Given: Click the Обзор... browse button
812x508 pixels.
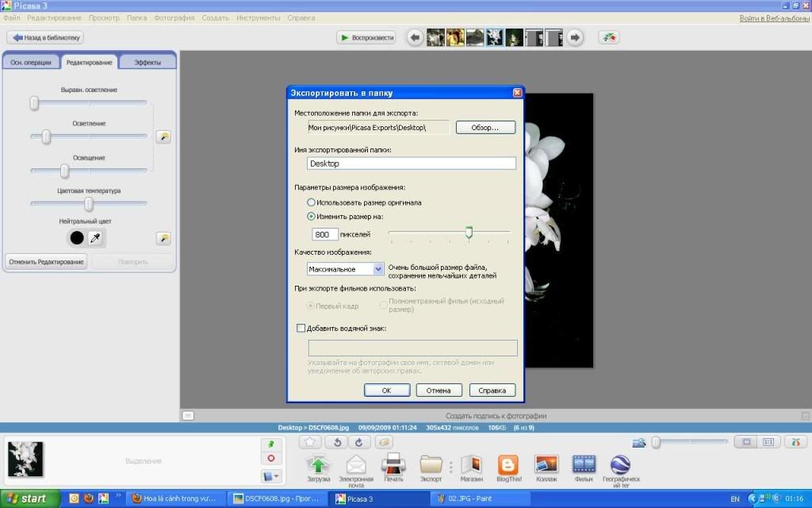Looking at the screenshot, I should [x=486, y=127].
